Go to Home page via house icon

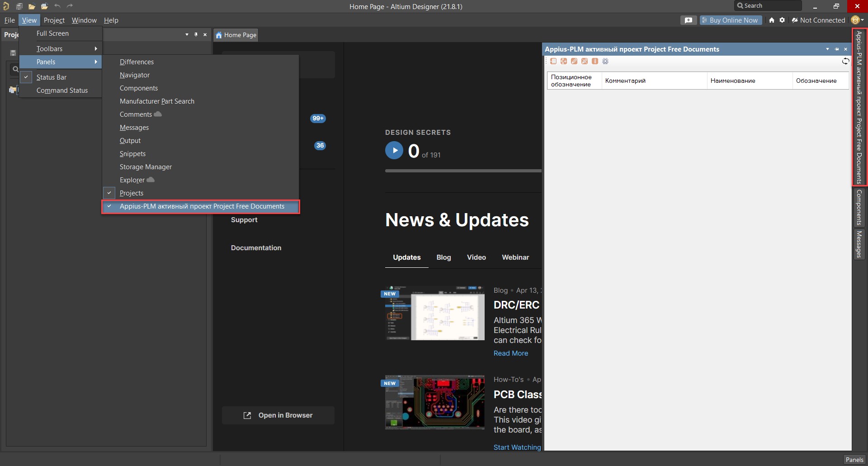click(x=772, y=20)
